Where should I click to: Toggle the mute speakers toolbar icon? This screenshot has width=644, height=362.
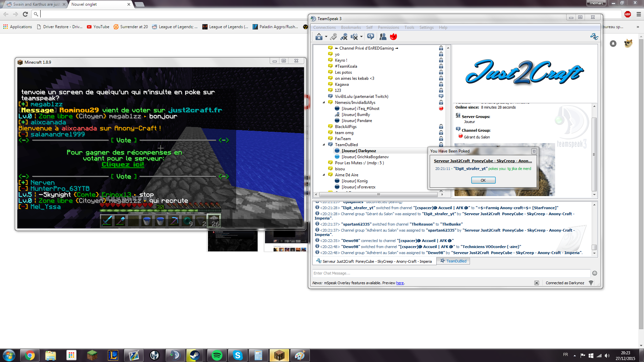(354, 37)
